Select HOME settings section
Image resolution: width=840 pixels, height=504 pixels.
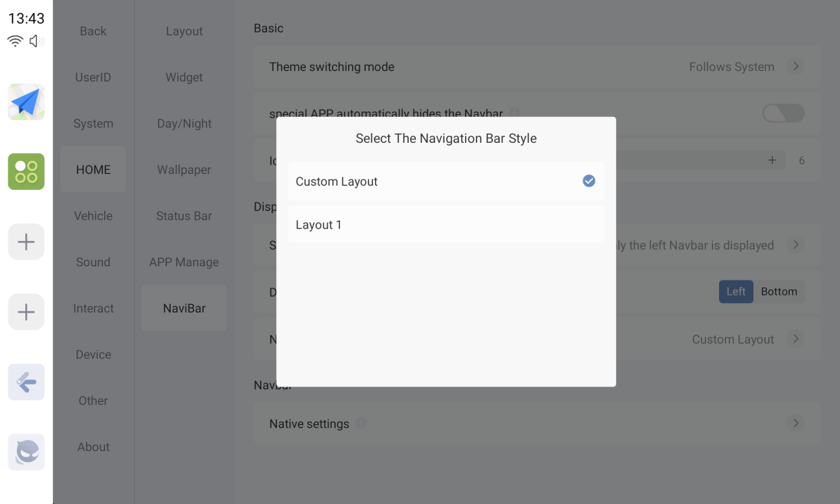93,169
